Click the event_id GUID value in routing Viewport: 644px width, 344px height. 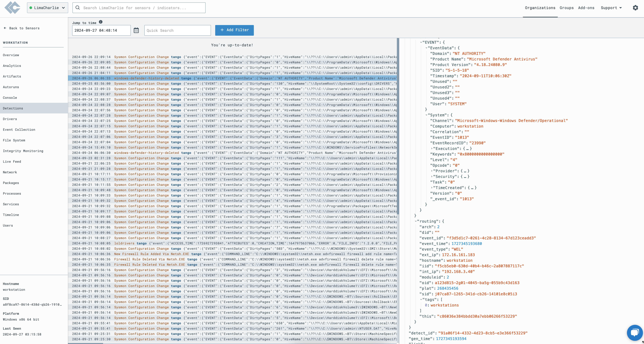point(491,238)
